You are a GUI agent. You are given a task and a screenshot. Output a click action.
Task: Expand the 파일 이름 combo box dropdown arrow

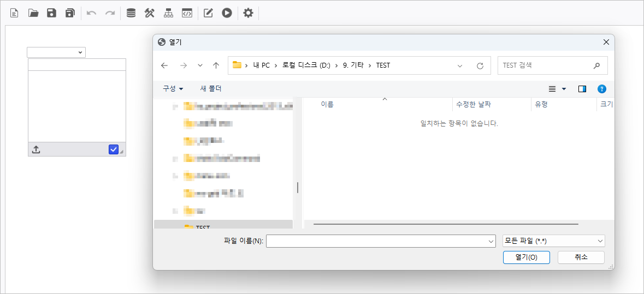click(491, 241)
